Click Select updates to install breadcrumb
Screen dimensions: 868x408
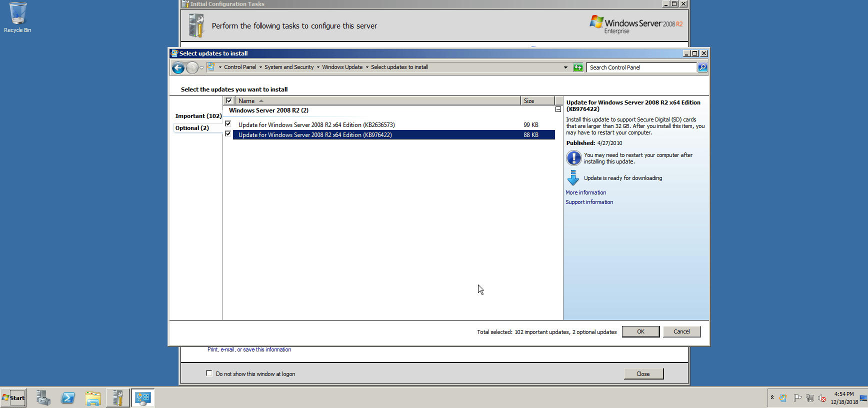click(399, 67)
